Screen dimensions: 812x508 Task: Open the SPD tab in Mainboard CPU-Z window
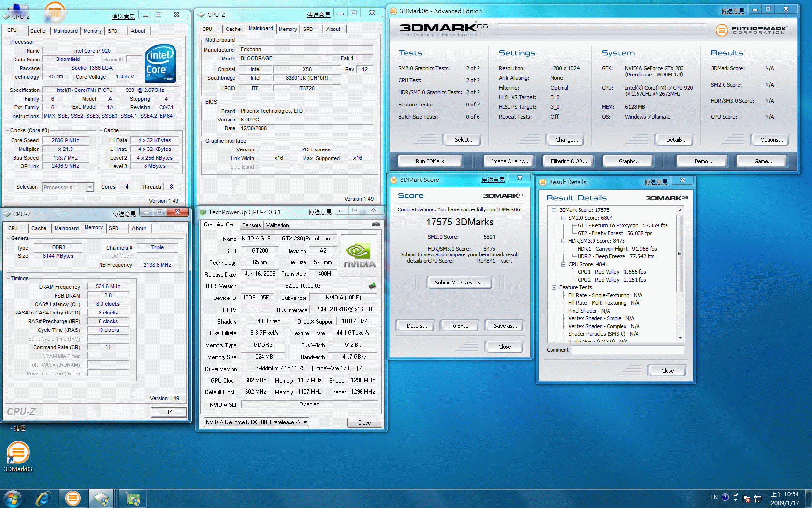tap(308, 29)
